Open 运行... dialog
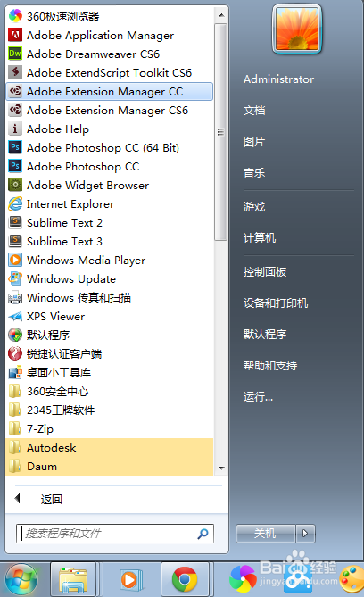Viewport: 364px width, 597px height. pos(258,397)
